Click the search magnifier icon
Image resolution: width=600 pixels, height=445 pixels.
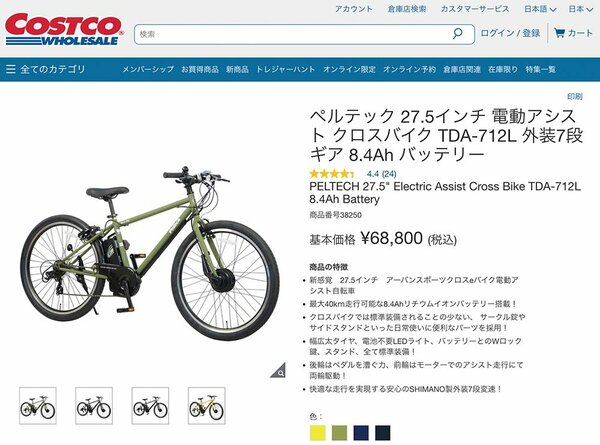457,34
